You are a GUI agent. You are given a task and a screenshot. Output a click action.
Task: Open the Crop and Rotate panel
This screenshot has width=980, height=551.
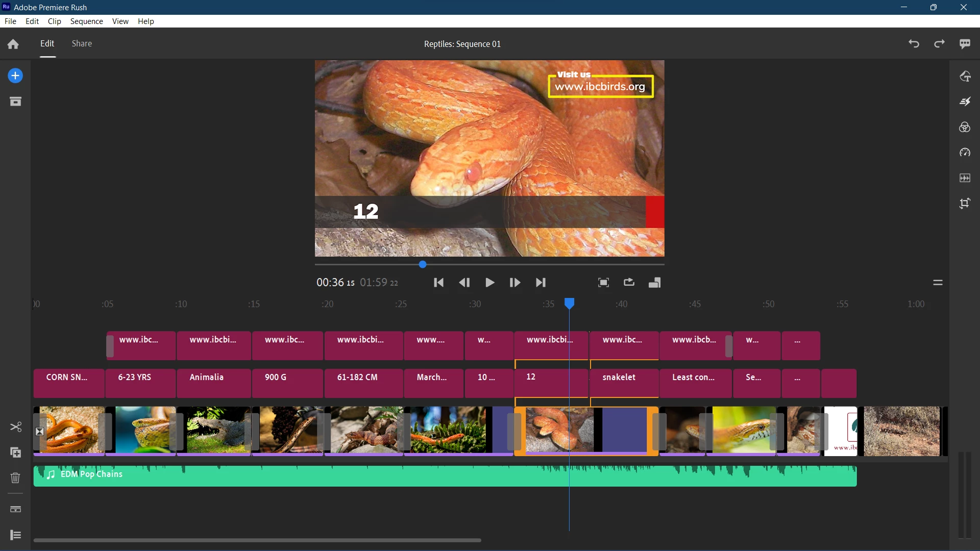pyautogui.click(x=965, y=204)
